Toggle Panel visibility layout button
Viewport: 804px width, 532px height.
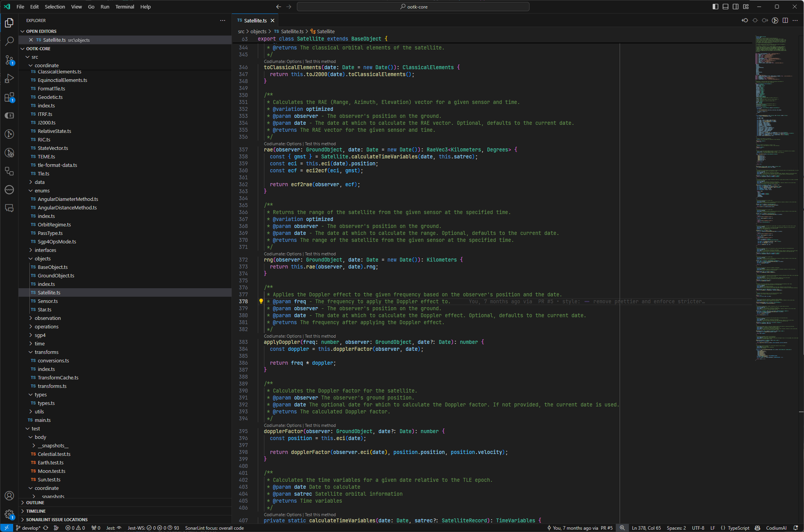pyautogui.click(x=726, y=7)
